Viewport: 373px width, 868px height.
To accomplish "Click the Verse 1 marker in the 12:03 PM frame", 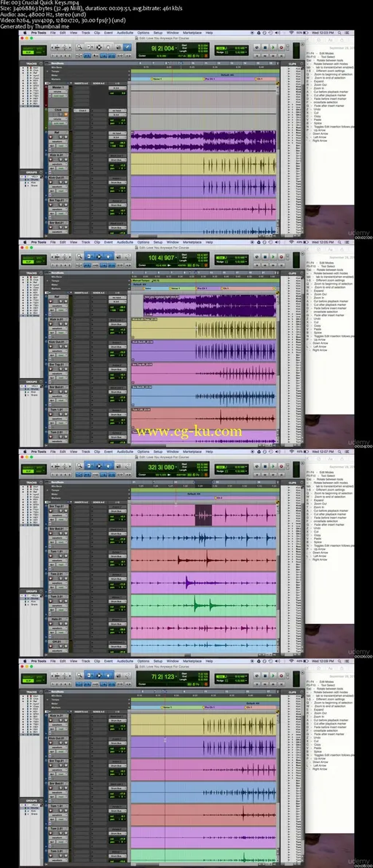I will coord(157,79).
